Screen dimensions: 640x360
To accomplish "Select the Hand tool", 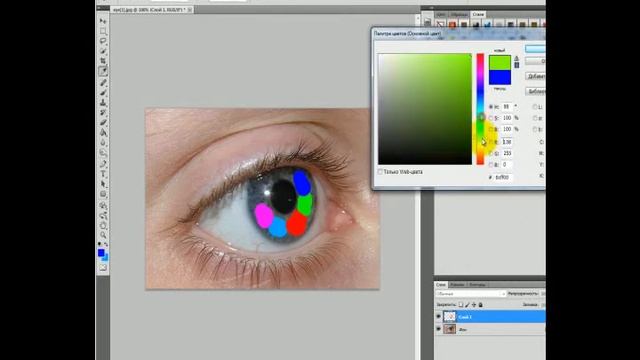I will (103, 225).
